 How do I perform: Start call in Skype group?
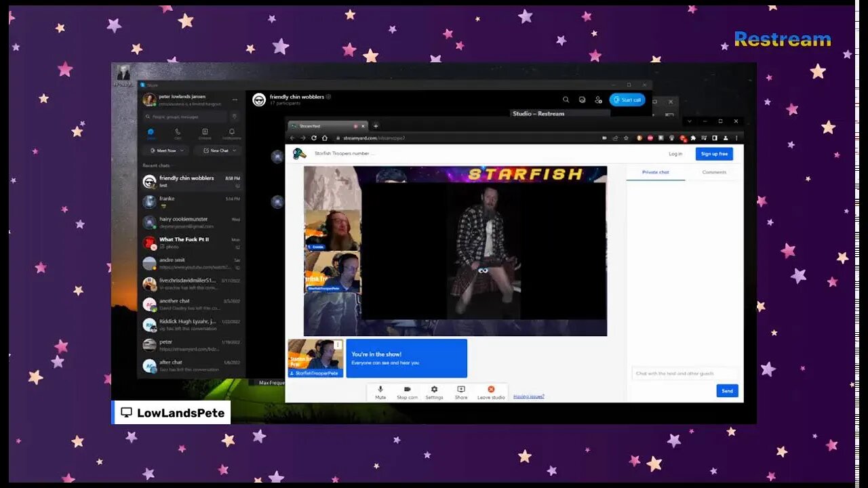627,100
